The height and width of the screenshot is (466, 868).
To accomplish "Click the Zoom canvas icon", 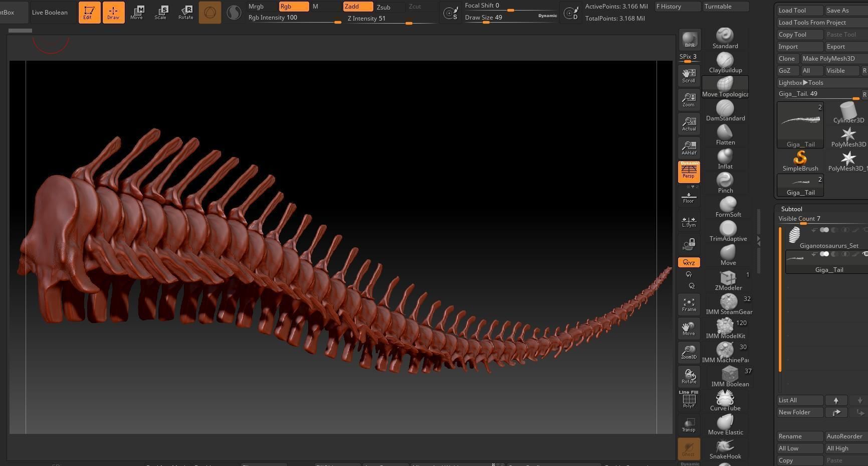I will pyautogui.click(x=689, y=100).
